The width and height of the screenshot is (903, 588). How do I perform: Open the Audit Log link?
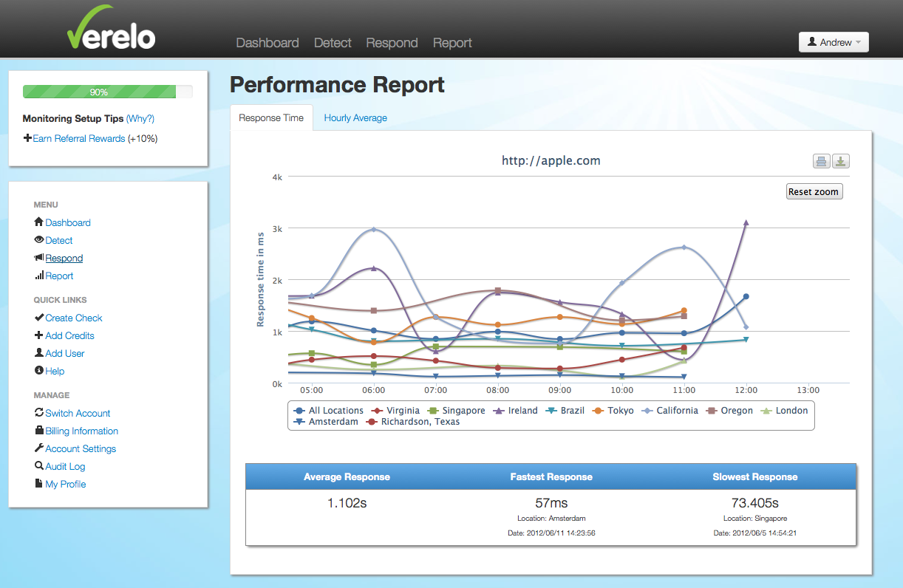tap(65, 466)
